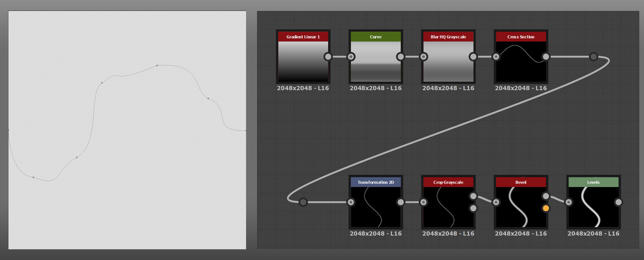
Task: Select the Gradient Linear 1 node thumbnail
Action: (303, 61)
